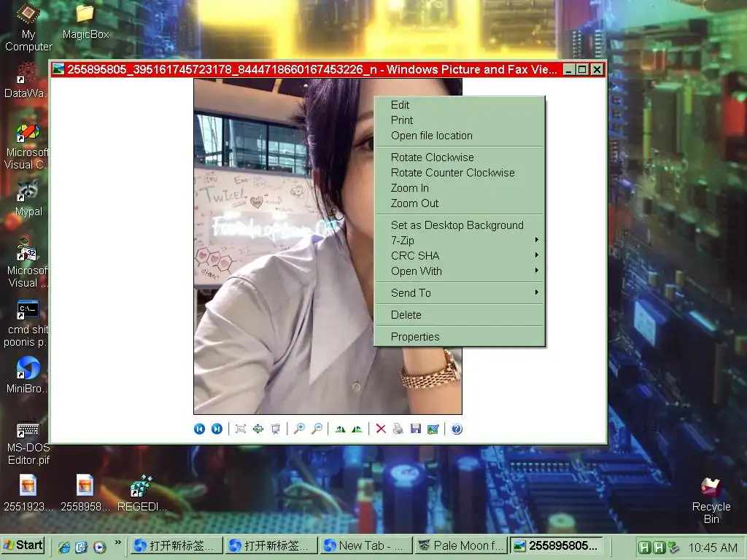Image resolution: width=747 pixels, height=560 pixels.
Task: Select the cmd shit poonis shortcut
Action: click(x=26, y=324)
